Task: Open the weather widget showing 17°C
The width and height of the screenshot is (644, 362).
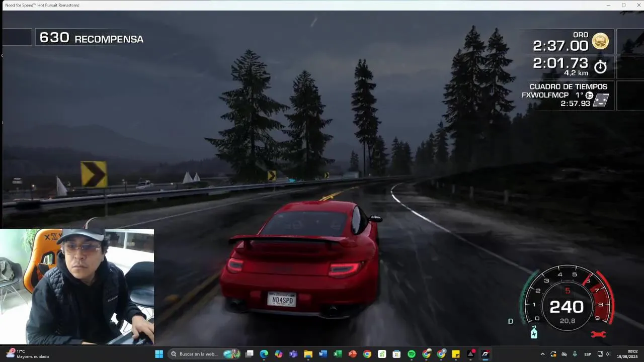Action: click(28, 354)
